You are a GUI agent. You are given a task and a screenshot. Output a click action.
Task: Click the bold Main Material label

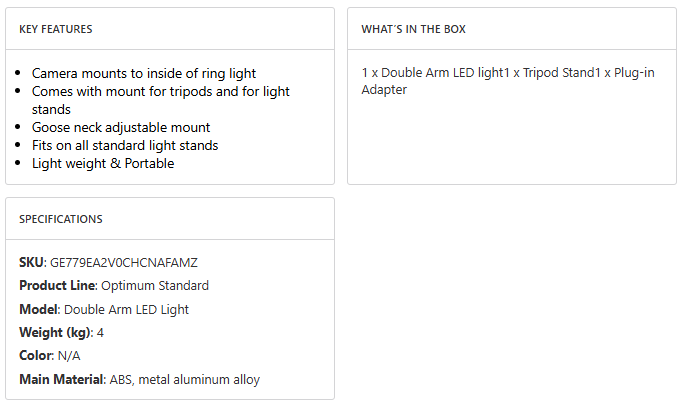(x=62, y=379)
